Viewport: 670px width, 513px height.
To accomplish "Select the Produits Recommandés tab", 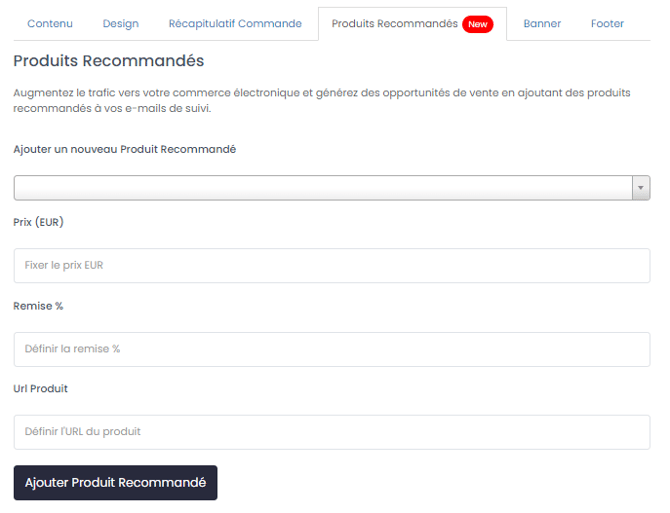I will click(394, 24).
